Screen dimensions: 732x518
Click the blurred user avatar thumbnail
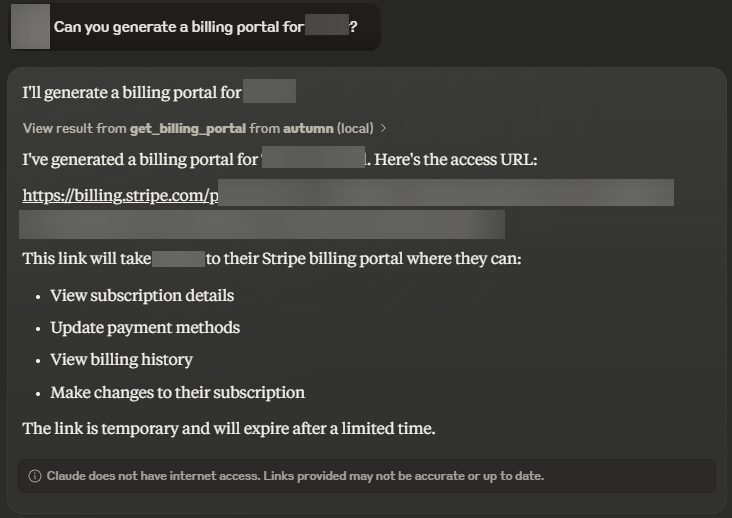pos(30,27)
